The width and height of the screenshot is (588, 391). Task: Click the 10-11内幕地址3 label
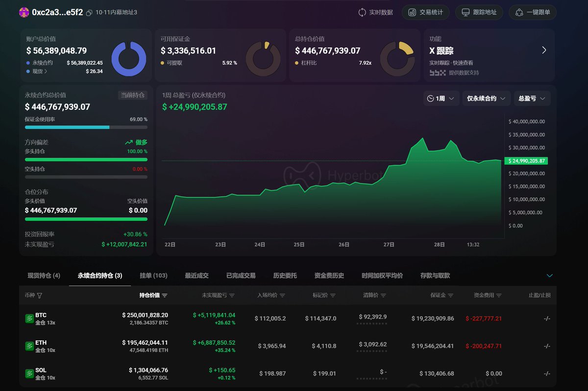tap(117, 12)
